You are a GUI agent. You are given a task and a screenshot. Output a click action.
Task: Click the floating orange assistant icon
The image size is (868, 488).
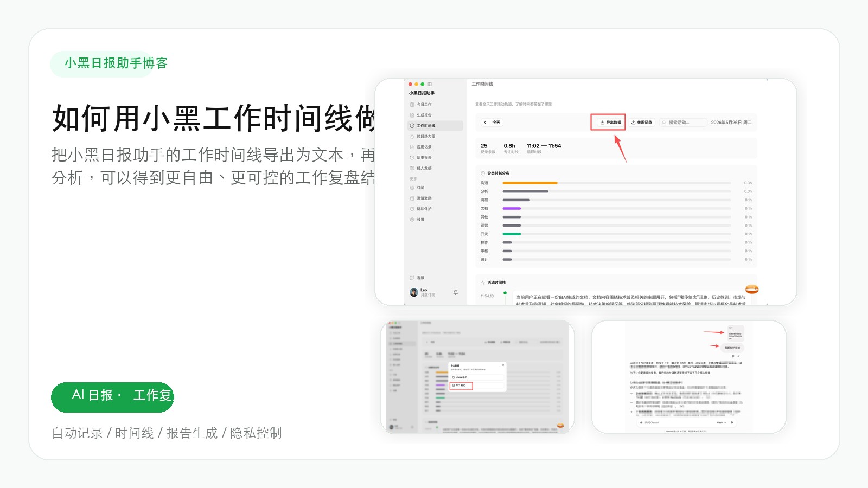[x=752, y=289]
